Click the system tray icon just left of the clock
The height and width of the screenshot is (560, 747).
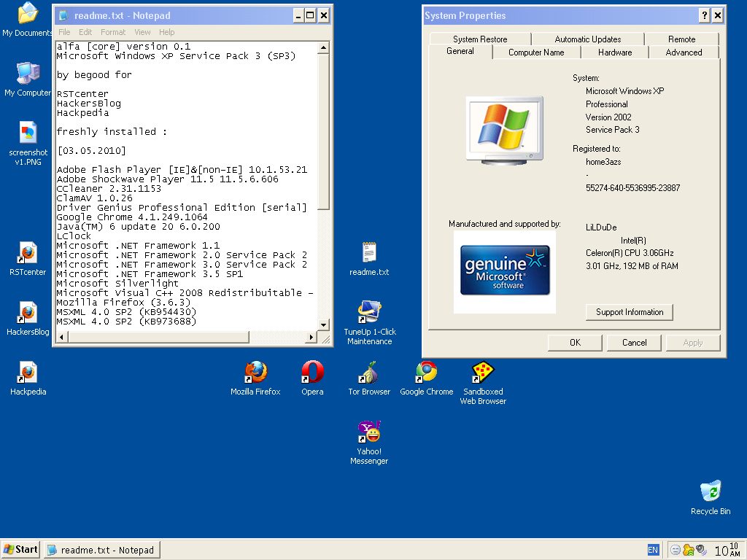pos(701,551)
